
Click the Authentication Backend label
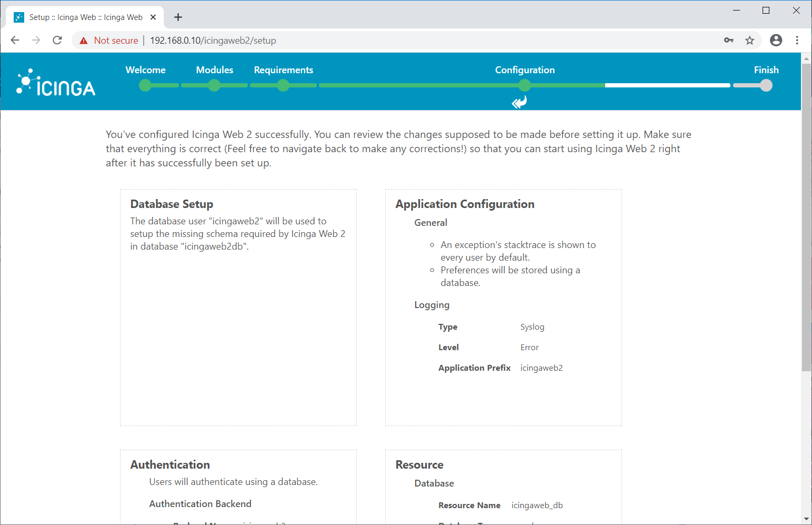pos(201,504)
